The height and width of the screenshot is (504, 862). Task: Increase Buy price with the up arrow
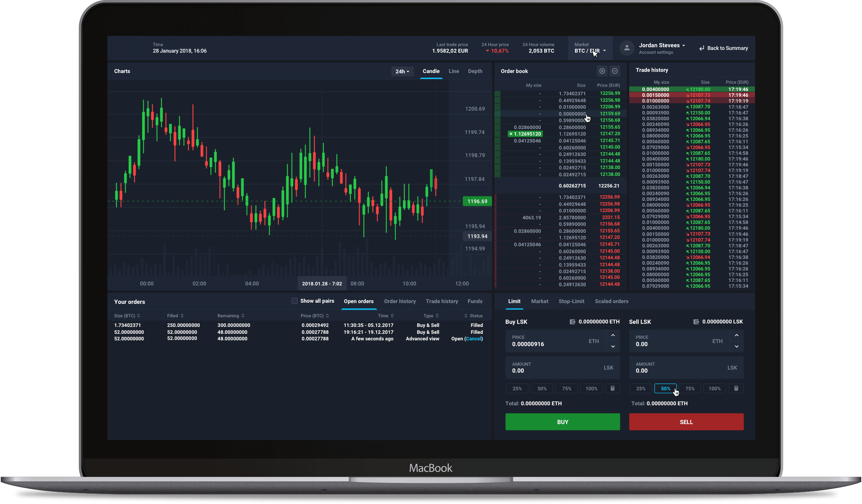click(613, 335)
